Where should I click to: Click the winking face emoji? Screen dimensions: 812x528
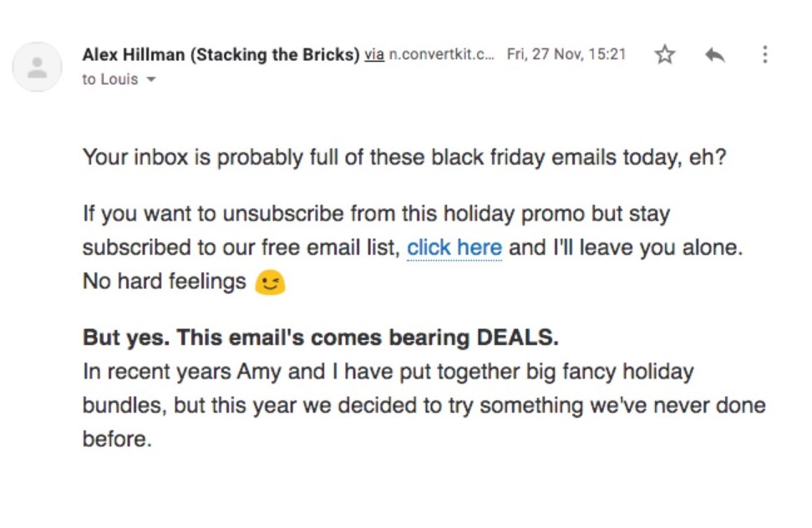(270, 283)
